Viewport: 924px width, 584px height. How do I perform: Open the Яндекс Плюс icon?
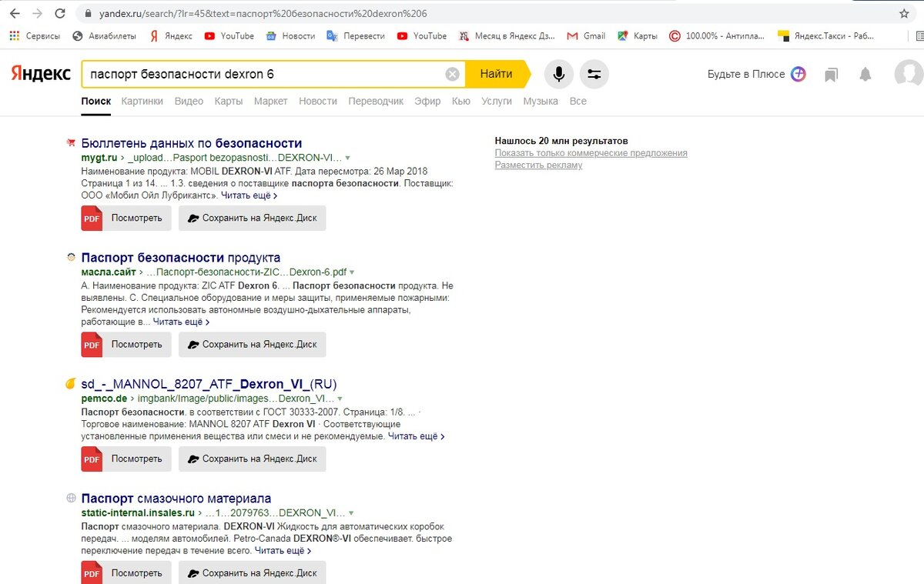pyautogui.click(x=798, y=74)
